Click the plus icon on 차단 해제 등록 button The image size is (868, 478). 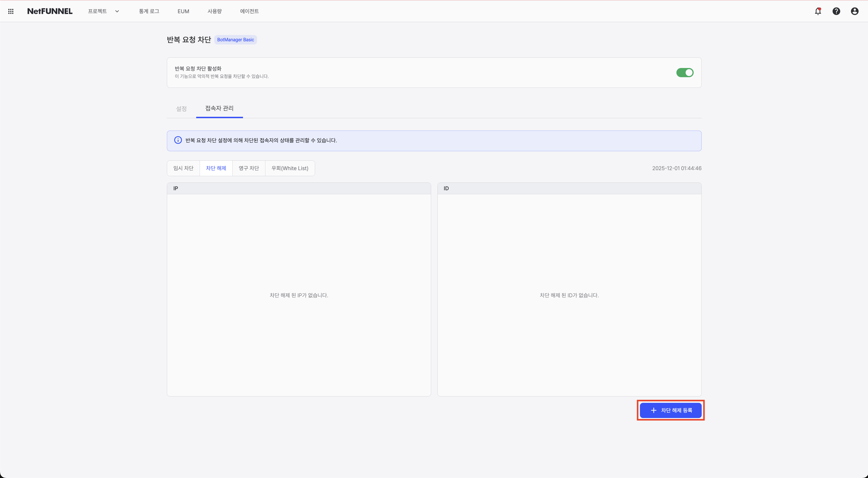[x=653, y=410]
